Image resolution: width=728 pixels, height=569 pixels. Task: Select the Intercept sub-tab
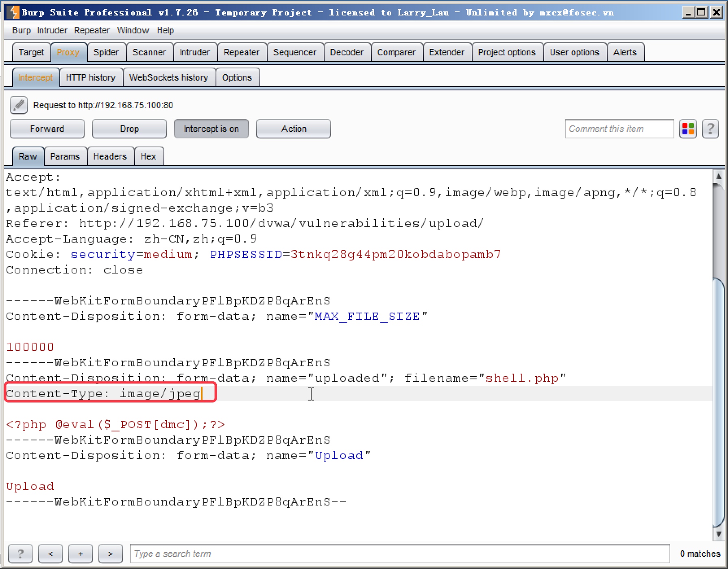click(36, 78)
